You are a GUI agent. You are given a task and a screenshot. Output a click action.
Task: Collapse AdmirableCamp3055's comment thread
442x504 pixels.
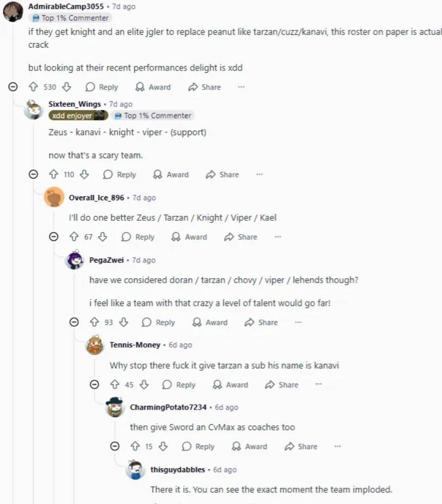click(13, 87)
